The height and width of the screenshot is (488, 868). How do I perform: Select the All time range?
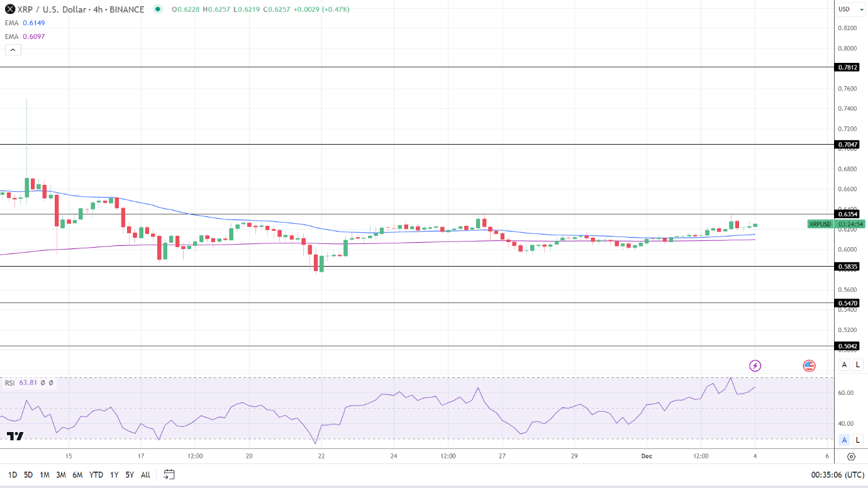(x=145, y=475)
